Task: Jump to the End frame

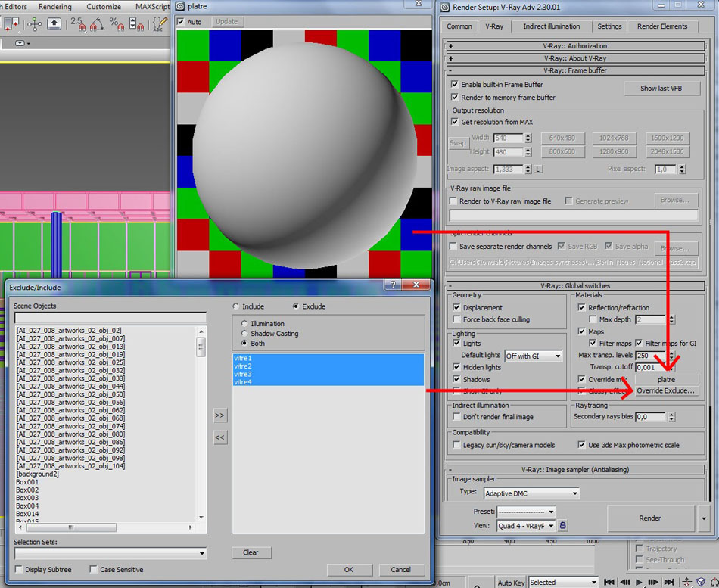Action: (x=669, y=582)
